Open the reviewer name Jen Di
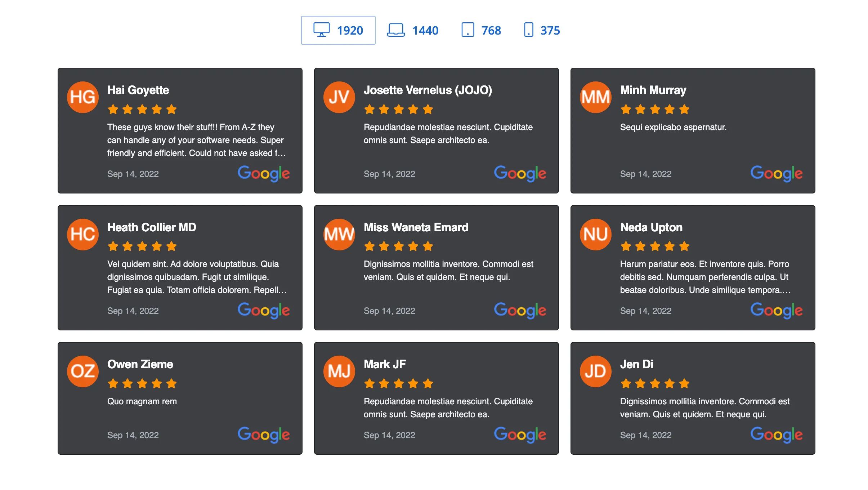This screenshot has height=490, width=868. (x=637, y=364)
